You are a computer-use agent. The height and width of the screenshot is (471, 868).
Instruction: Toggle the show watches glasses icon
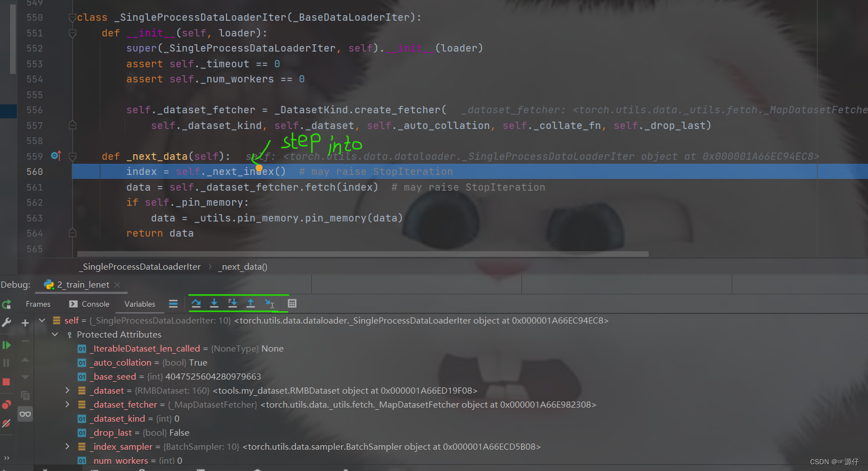pyautogui.click(x=25, y=414)
